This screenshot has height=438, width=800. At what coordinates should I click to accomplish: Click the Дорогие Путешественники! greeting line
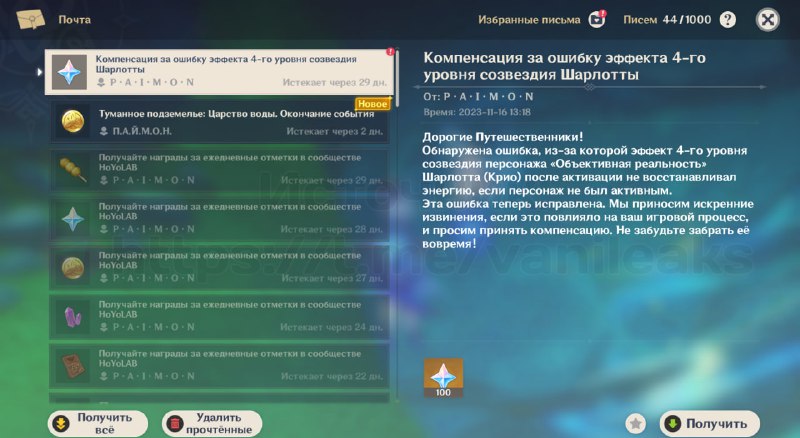click(x=503, y=137)
